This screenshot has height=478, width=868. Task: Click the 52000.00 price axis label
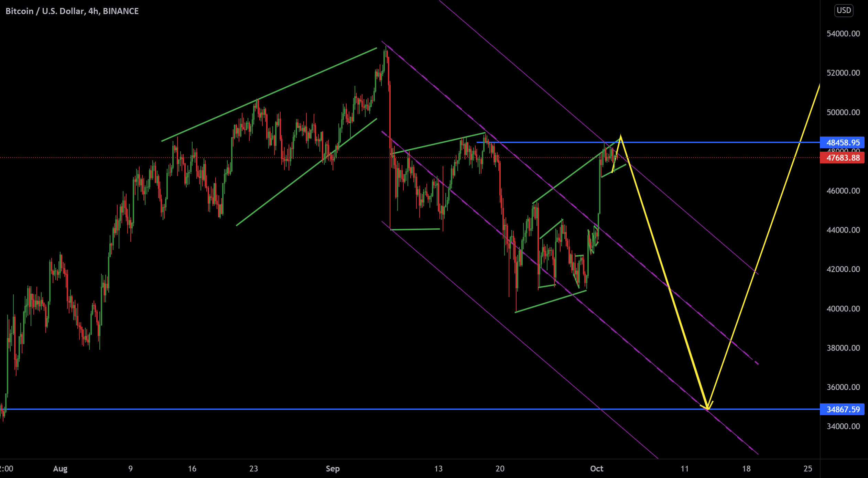843,73
